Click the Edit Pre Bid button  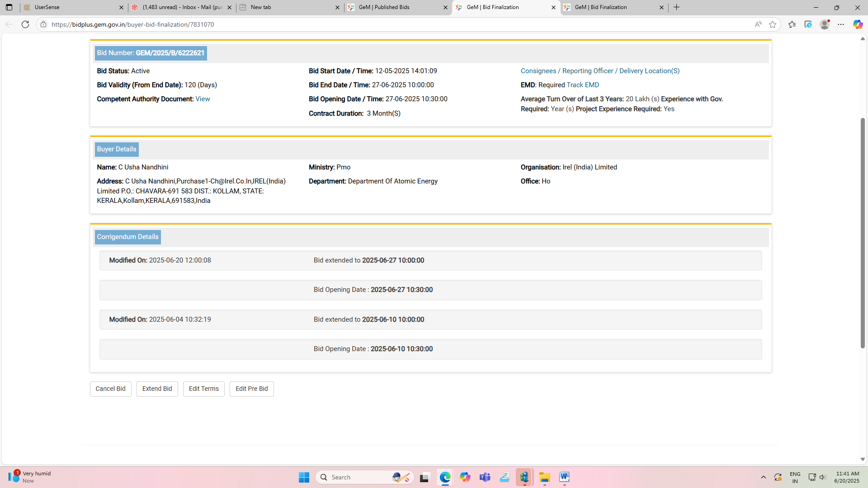click(252, 389)
